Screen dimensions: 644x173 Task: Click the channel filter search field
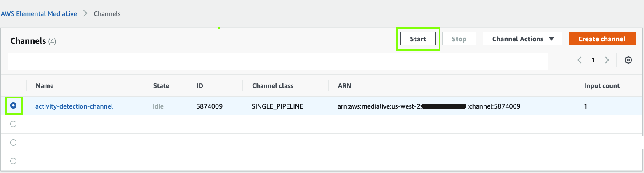point(278,61)
